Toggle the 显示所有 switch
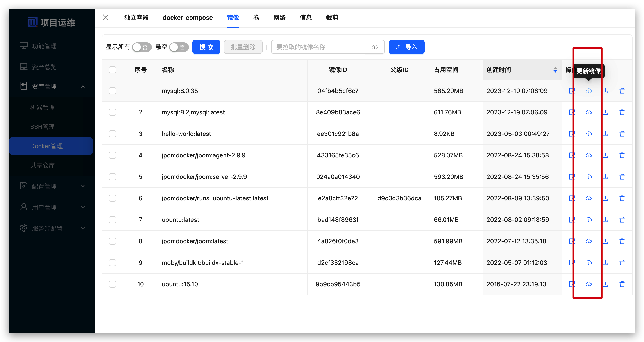644x342 pixels. 142,47
